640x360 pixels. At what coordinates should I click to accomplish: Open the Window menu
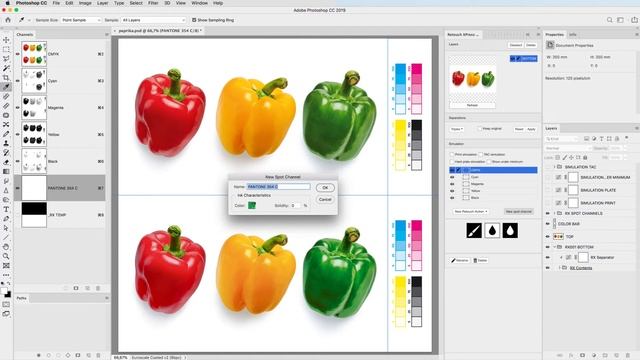tap(199, 3)
